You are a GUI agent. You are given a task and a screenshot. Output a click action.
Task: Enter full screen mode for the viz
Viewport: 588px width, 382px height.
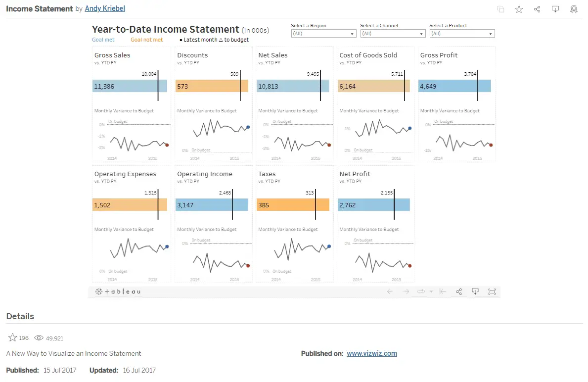click(492, 291)
